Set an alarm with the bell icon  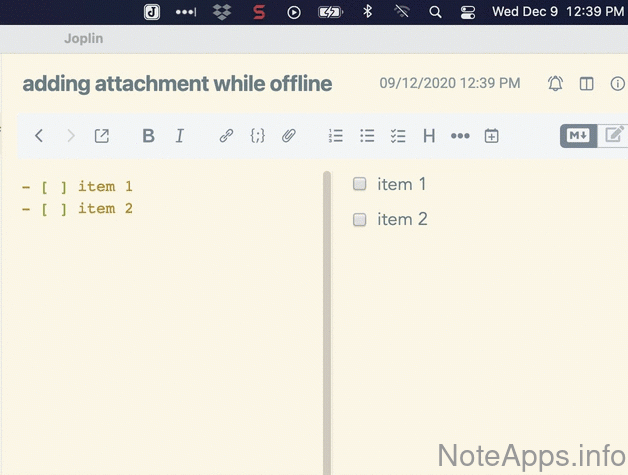(556, 84)
